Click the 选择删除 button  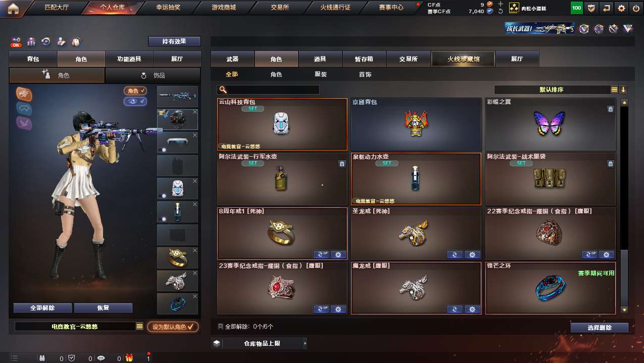[x=600, y=328]
